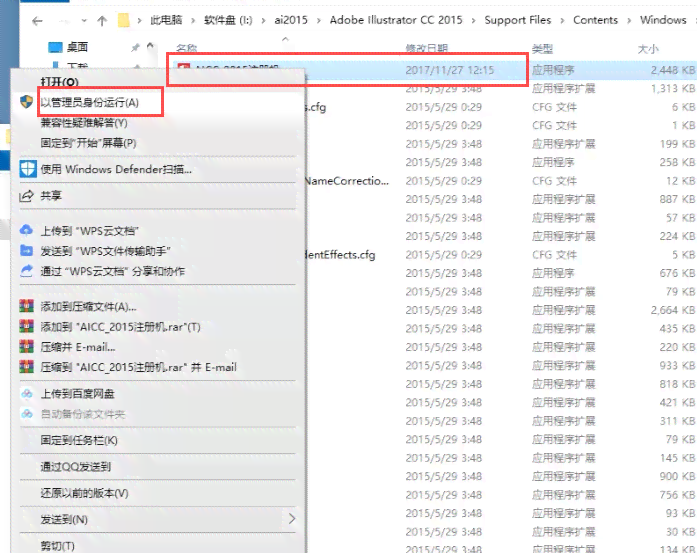Viewport: 697px width, 553px height.
Task: Open the recent locations dropdown arrow
Action: (84, 20)
